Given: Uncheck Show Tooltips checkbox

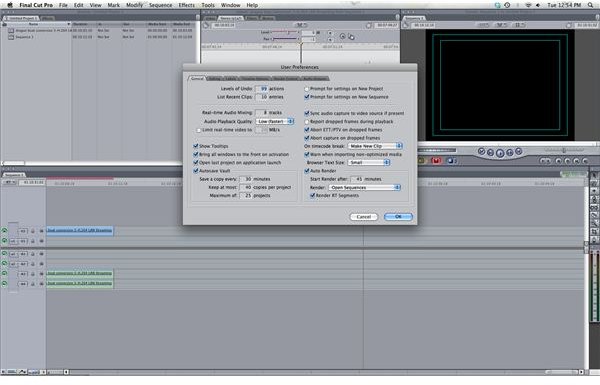Looking at the screenshot, I should [196, 146].
